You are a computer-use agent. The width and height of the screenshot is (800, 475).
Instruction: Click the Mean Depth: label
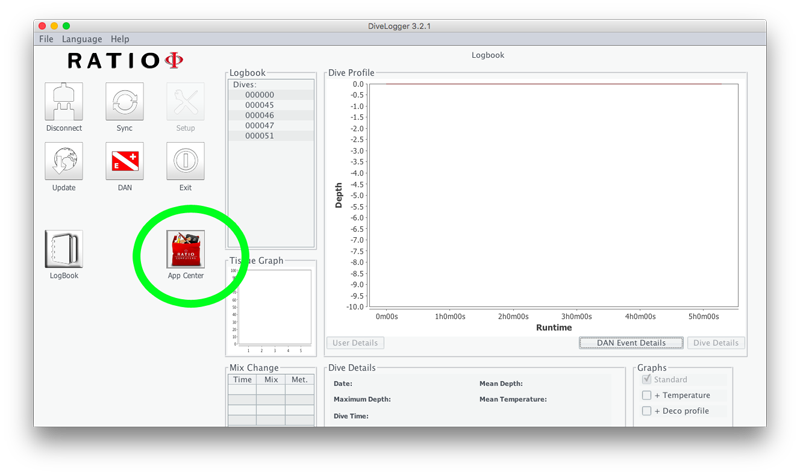501,384
